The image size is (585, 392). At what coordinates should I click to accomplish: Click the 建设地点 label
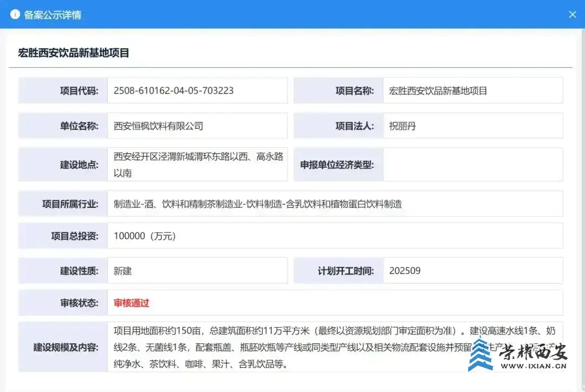pos(79,165)
